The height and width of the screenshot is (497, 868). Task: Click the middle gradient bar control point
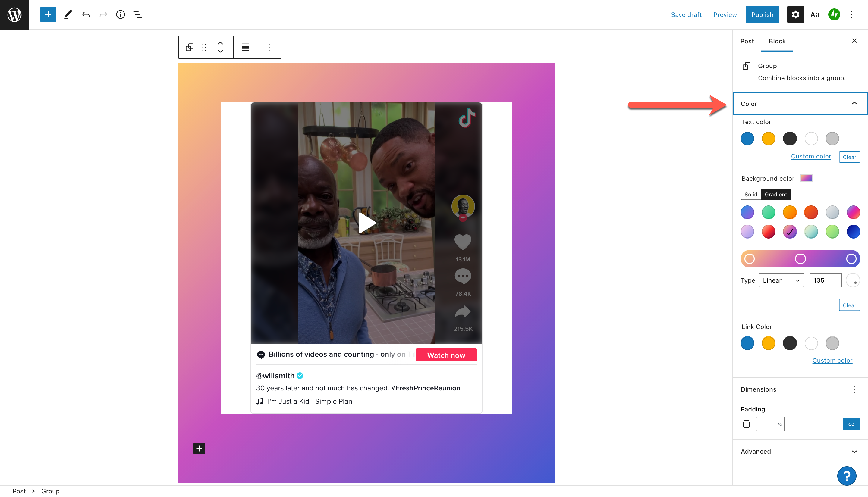800,258
